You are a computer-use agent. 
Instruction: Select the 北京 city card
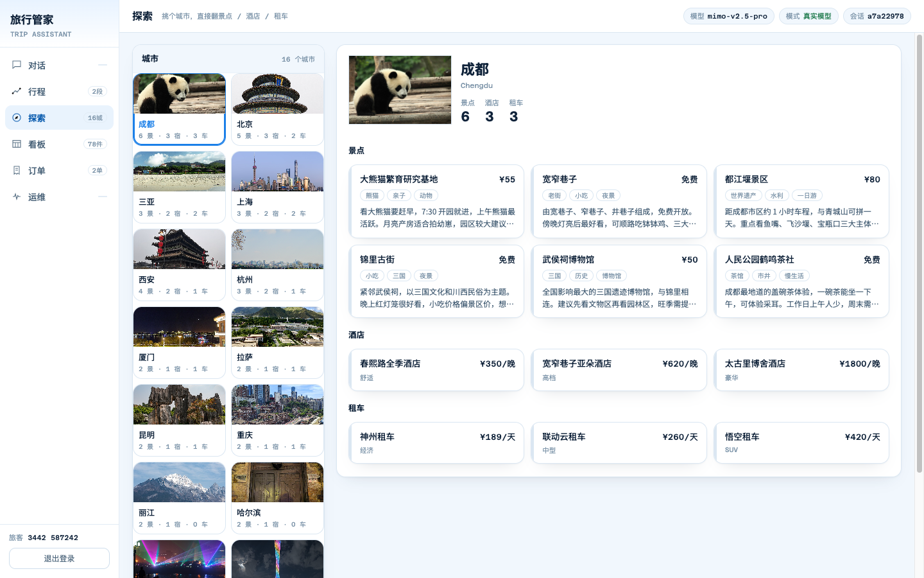click(277, 109)
